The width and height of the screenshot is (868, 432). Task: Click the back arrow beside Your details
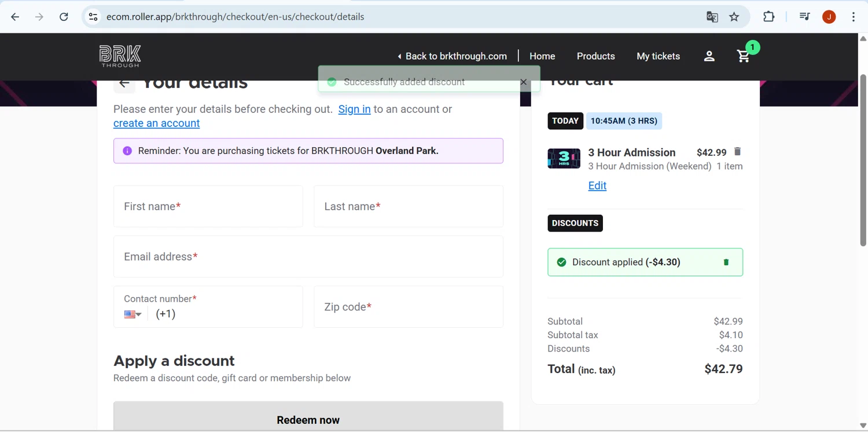point(124,84)
